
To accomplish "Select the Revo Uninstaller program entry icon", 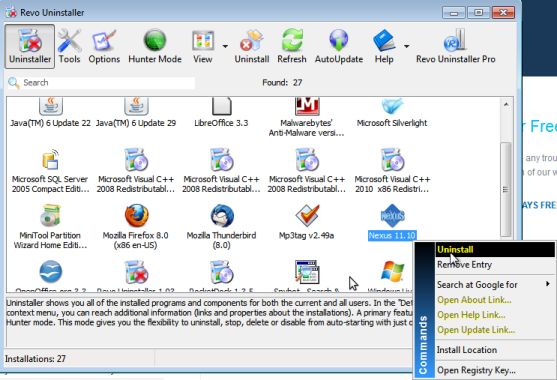I will [x=136, y=272].
